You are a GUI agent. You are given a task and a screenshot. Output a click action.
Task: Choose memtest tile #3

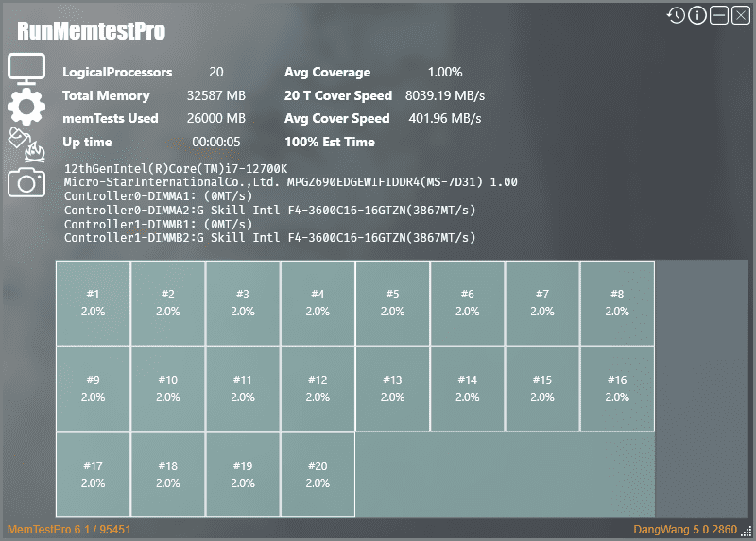[x=243, y=303]
